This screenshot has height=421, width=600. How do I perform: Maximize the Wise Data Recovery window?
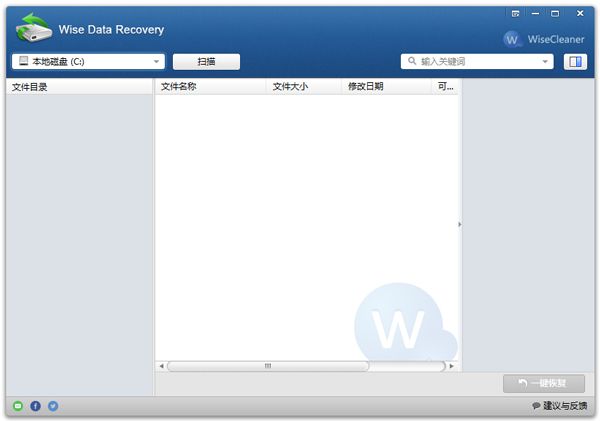point(555,14)
